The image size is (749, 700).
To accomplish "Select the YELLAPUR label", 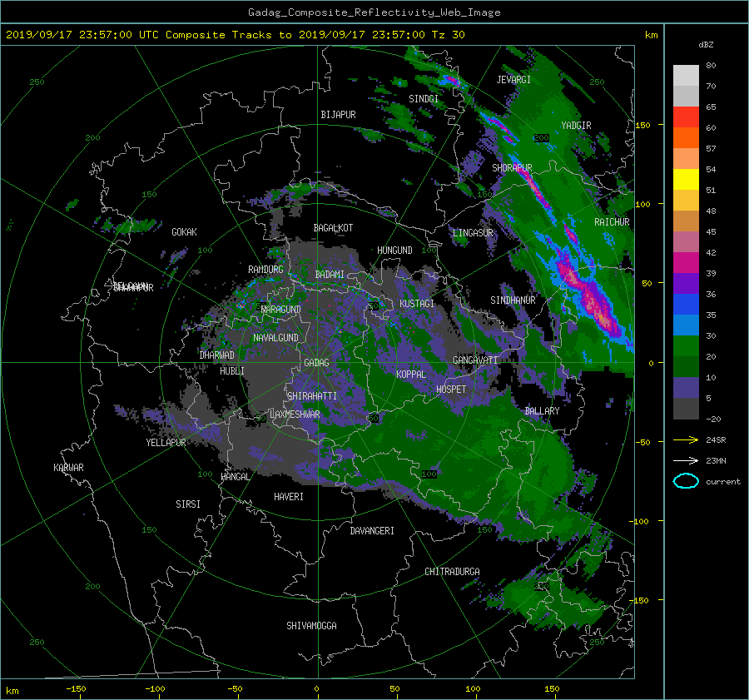I will [166, 443].
